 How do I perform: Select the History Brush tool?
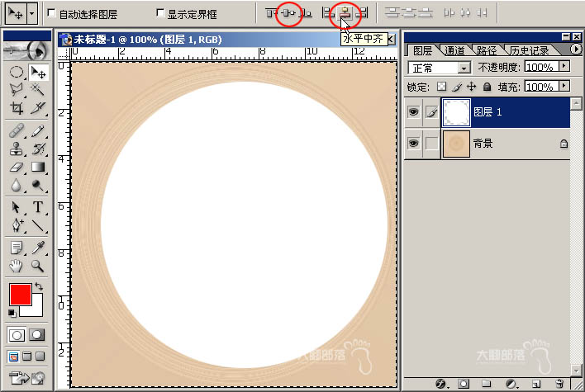pyautogui.click(x=38, y=149)
